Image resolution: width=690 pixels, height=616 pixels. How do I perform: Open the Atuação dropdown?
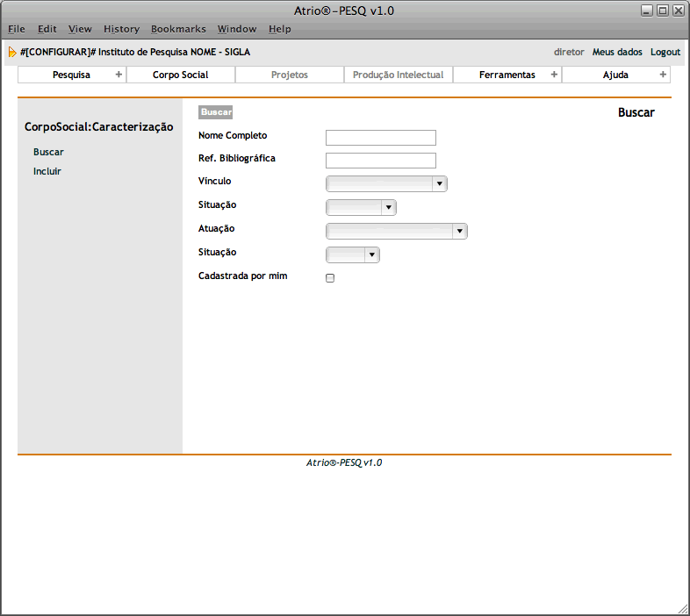396,232
